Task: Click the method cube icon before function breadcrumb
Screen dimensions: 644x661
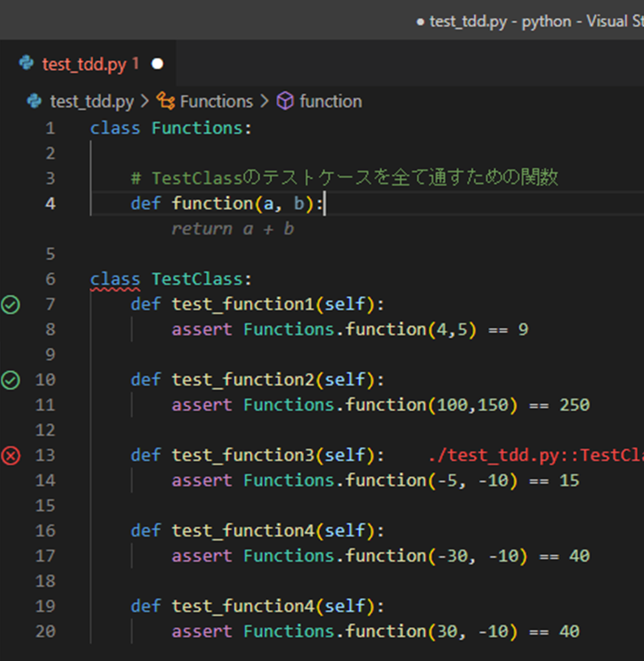Action: 285,101
